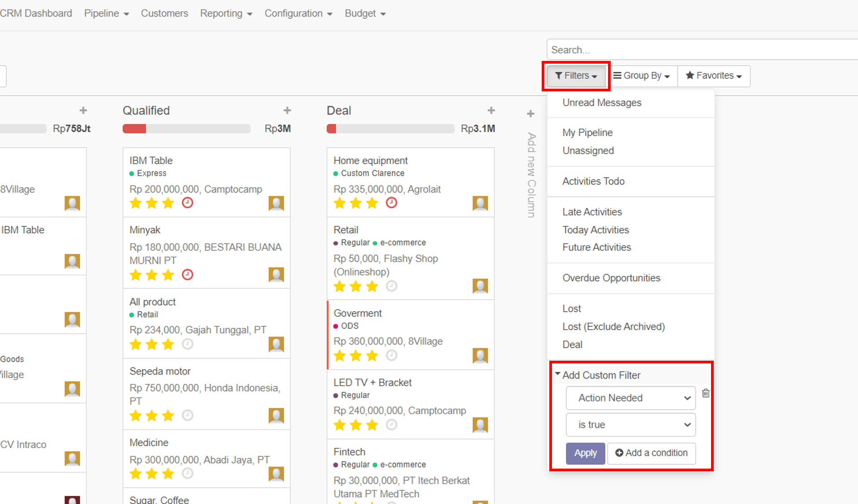The width and height of the screenshot is (858, 504).
Task: Open the Favorites dropdown
Action: 714,76
